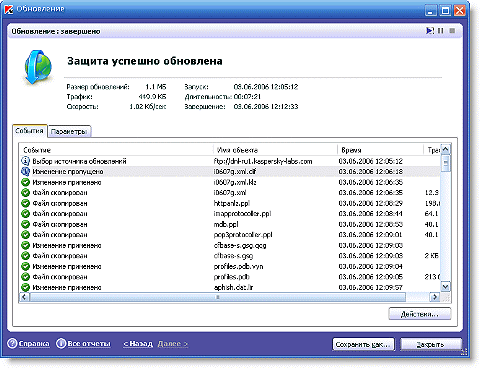The image size is (480, 368).
Task: Click the time 12:08:29 cell
Action: (x=371, y=203)
